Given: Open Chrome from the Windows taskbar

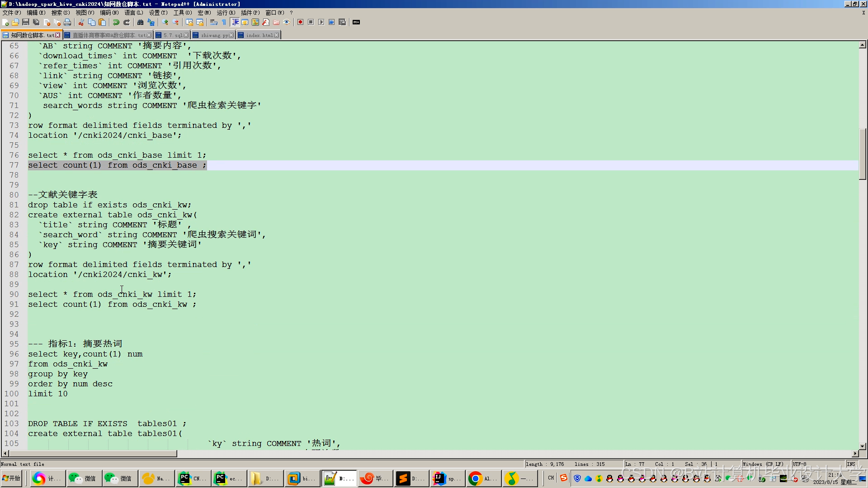Looking at the screenshot, I should [475, 478].
